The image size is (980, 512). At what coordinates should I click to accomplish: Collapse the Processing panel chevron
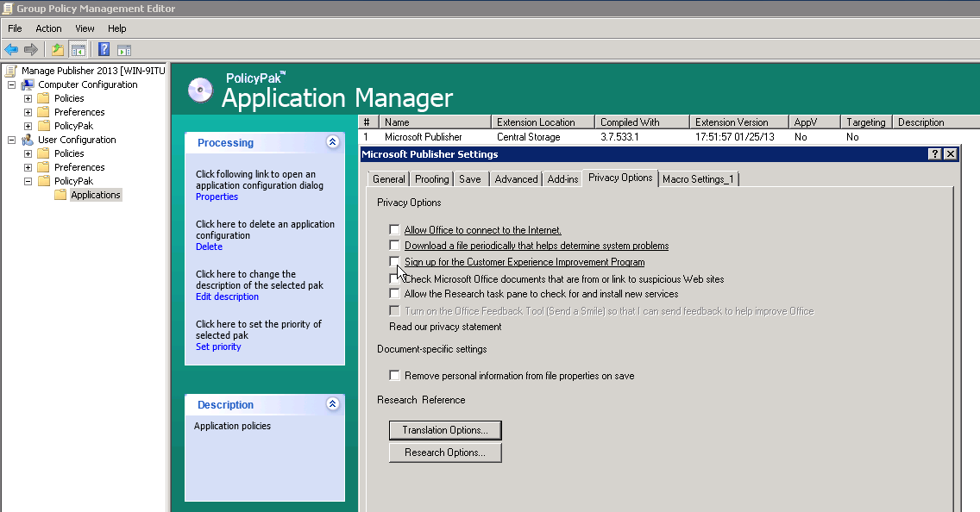pos(332,141)
